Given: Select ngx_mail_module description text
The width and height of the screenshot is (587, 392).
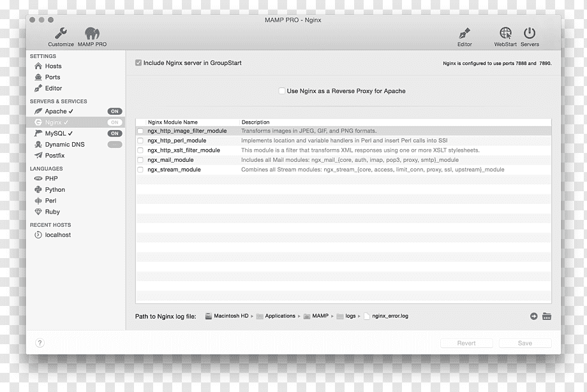Looking at the screenshot, I should (x=350, y=160).
